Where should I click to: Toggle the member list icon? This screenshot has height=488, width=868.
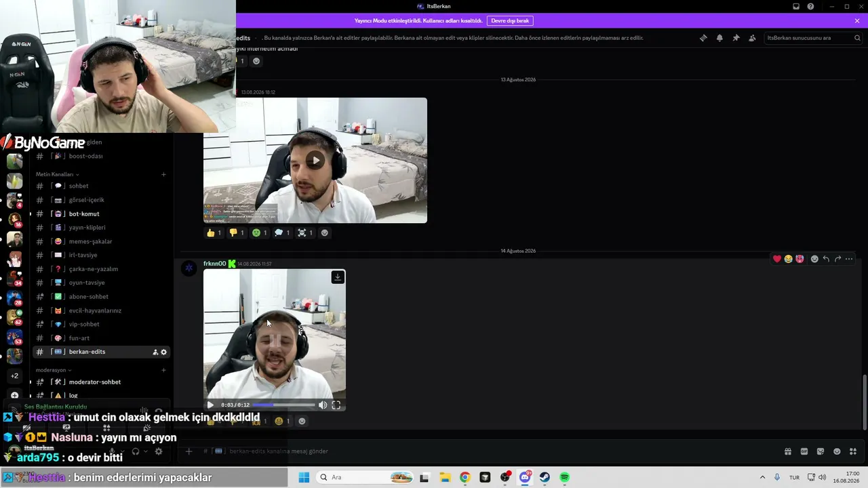[752, 38]
